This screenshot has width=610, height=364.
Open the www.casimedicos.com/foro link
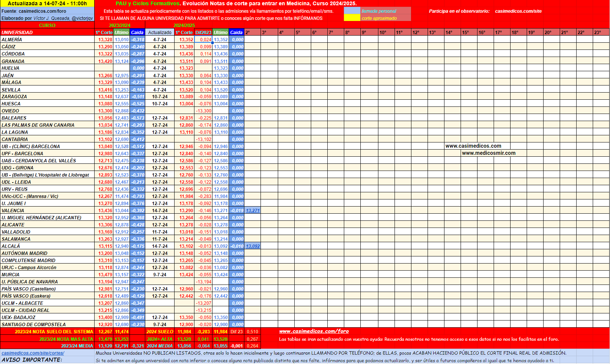(x=314, y=331)
